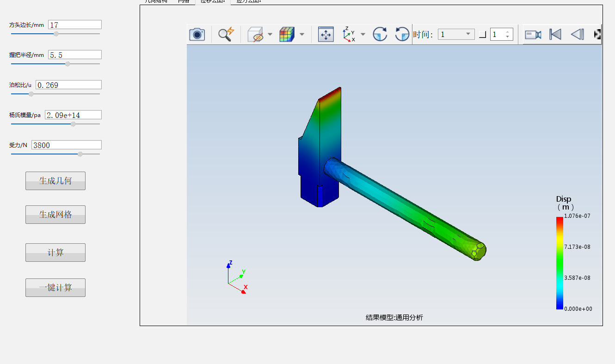This screenshot has height=364, width=615.
Task: Fit the model to the view with the four-arrow icon
Action: coord(326,34)
